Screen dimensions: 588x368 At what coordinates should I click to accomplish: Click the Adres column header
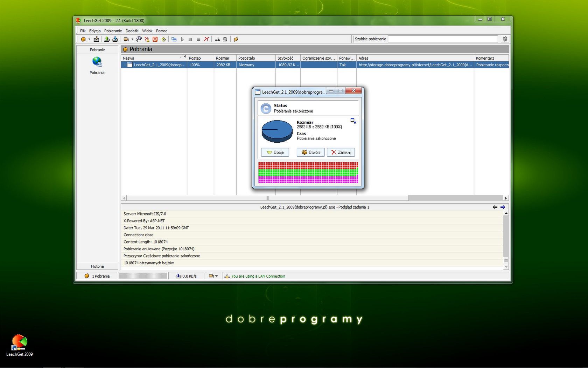pyautogui.click(x=415, y=58)
